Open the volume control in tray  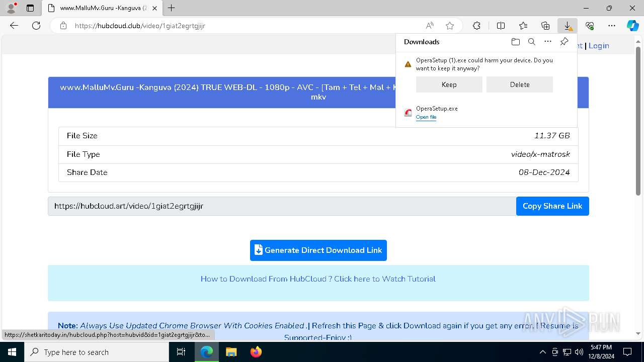(x=579, y=352)
